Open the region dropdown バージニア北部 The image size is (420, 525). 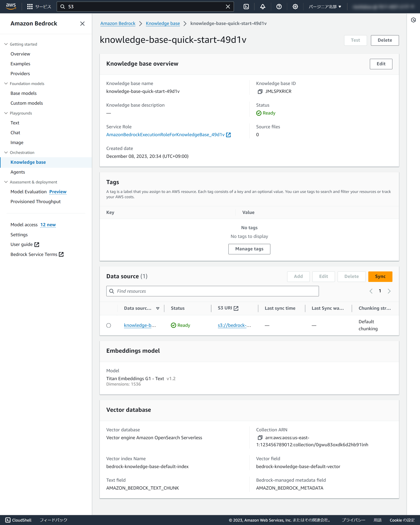(x=325, y=7)
